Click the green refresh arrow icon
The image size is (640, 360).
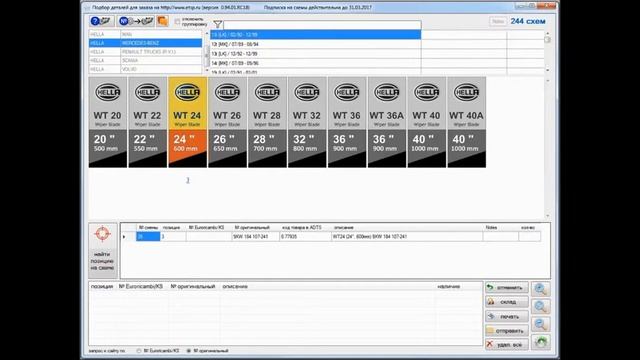(540, 342)
